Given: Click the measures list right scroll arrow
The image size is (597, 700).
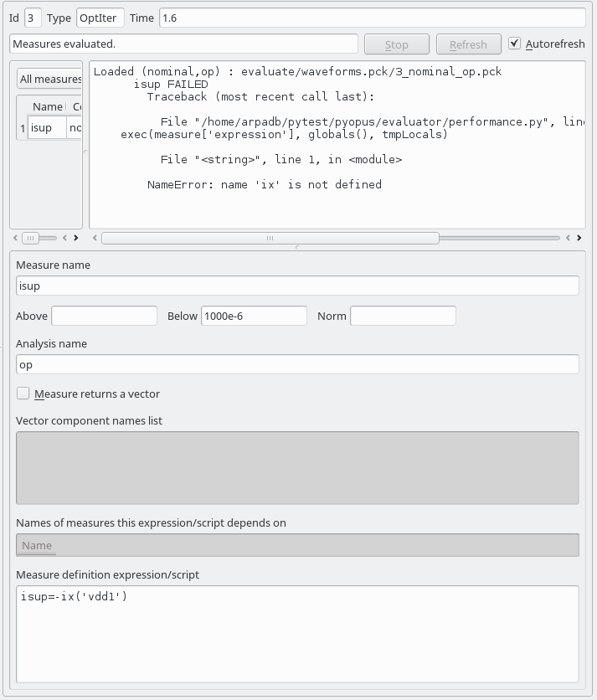Looking at the screenshot, I should pos(76,238).
